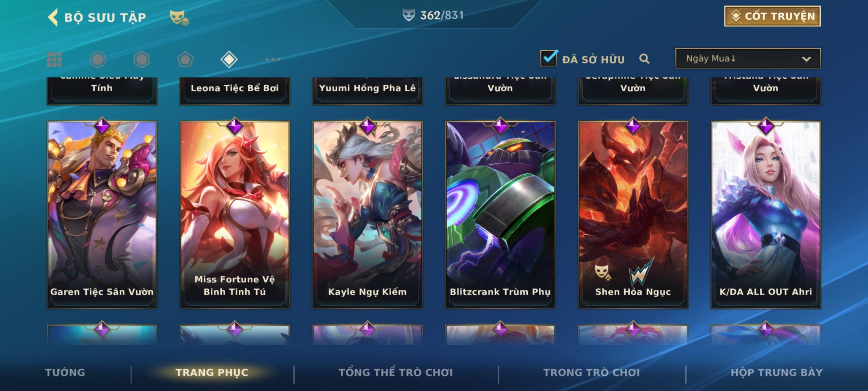Image resolution: width=868 pixels, height=391 pixels.
Task: Open the Shen Hỏa Ngục skin card
Action: coord(633,215)
